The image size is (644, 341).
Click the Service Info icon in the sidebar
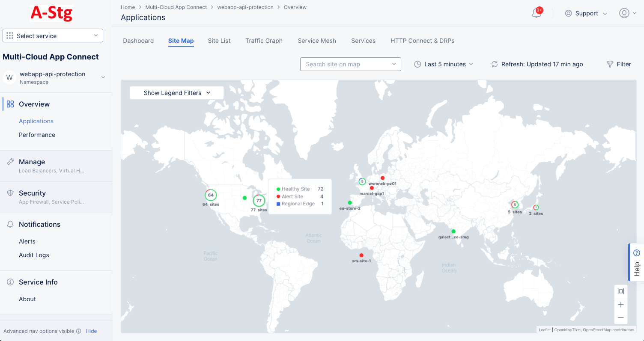point(9,282)
